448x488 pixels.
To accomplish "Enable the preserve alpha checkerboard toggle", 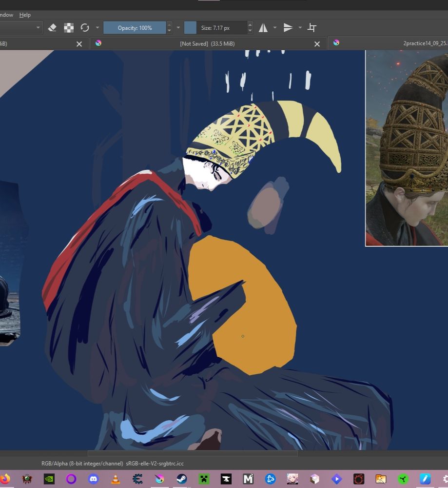I will 68,28.
